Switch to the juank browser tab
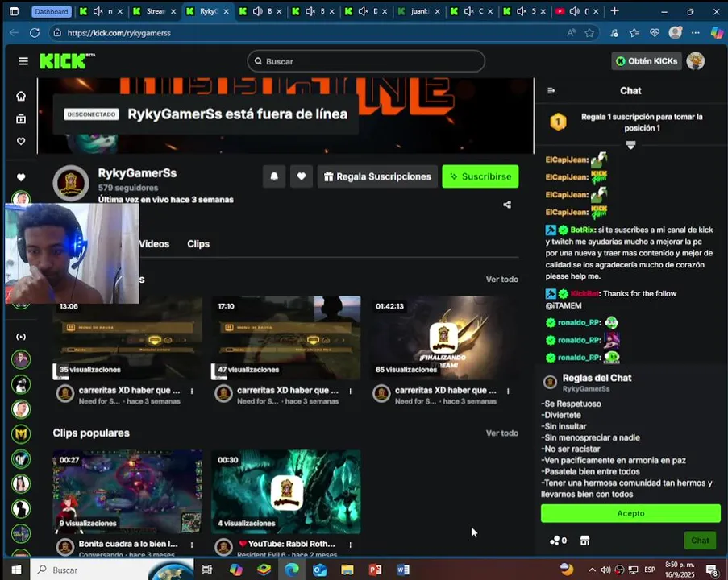728x580 pixels. point(418,11)
